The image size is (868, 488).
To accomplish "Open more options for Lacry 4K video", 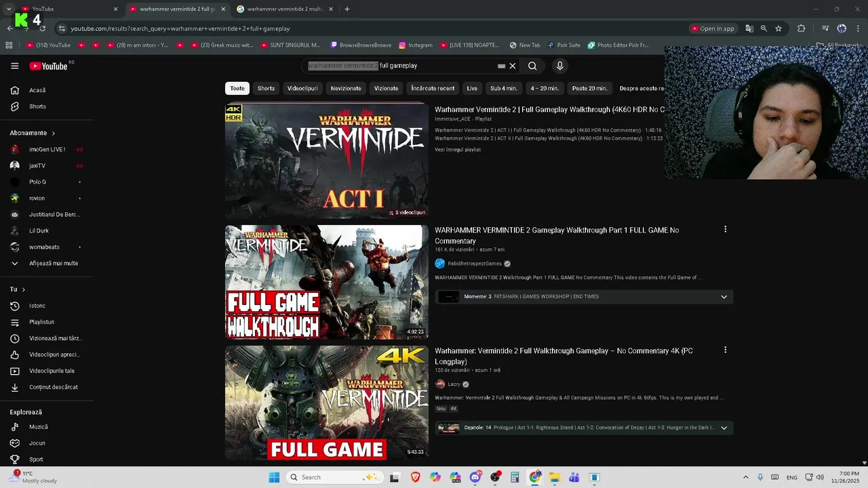I will point(725,350).
